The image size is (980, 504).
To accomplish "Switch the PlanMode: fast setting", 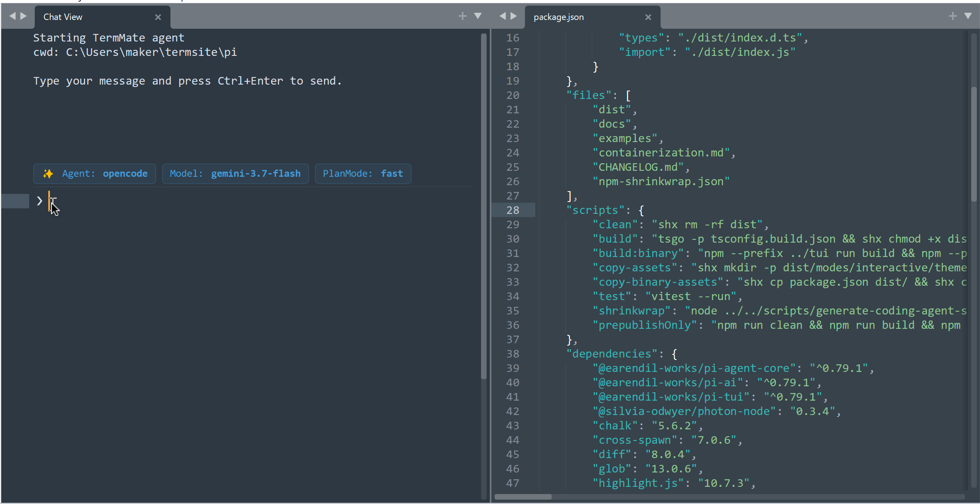I will (363, 174).
